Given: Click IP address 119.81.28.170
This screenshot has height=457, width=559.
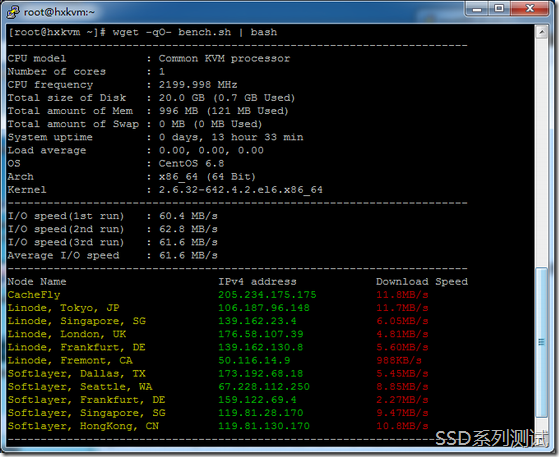Looking at the screenshot, I should point(261,413).
